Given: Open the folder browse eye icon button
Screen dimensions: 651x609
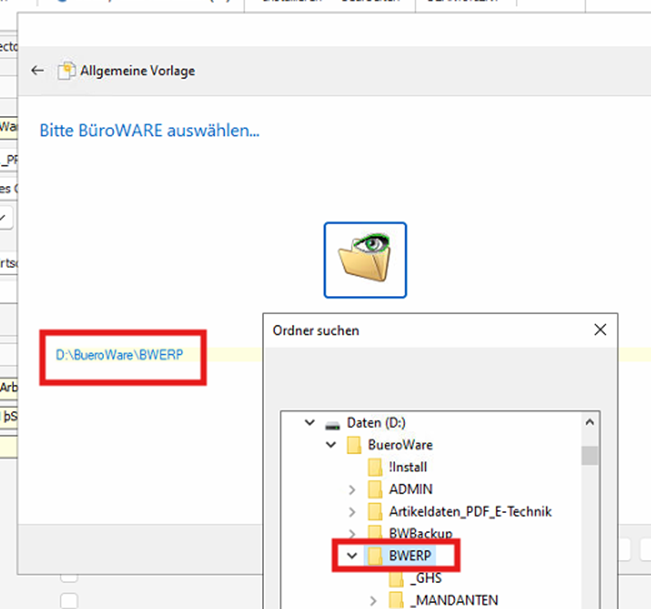Looking at the screenshot, I should [365, 260].
